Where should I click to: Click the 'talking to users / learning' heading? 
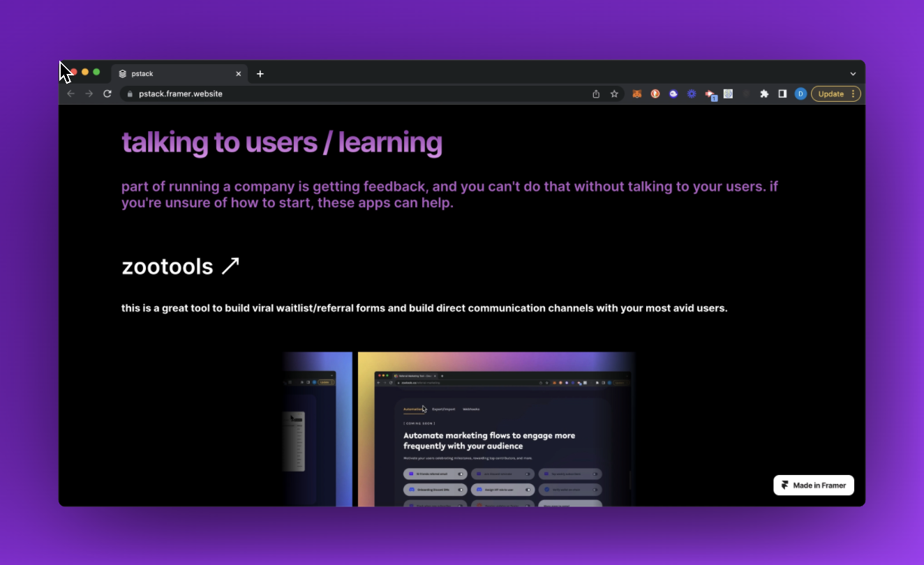(282, 142)
